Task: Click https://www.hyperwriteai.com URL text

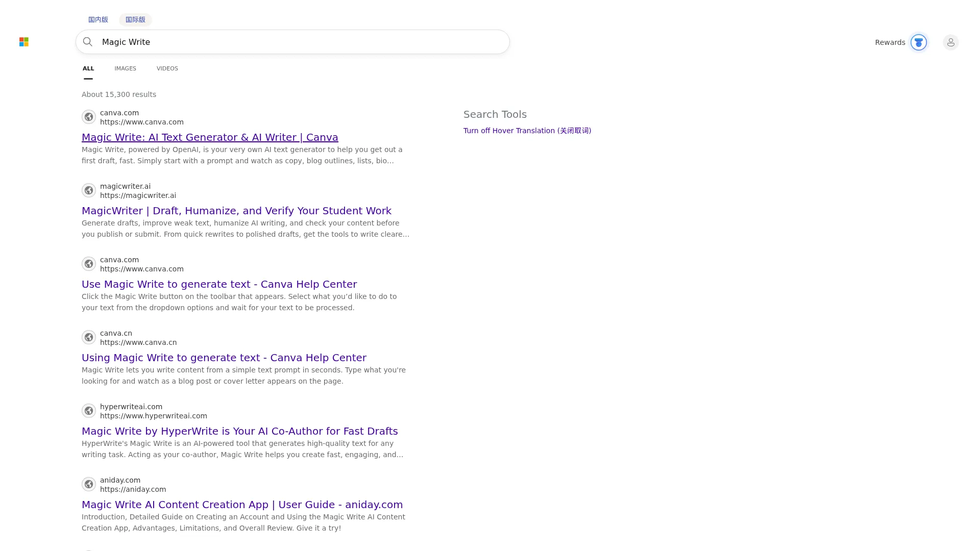Action: [x=154, y=416]
